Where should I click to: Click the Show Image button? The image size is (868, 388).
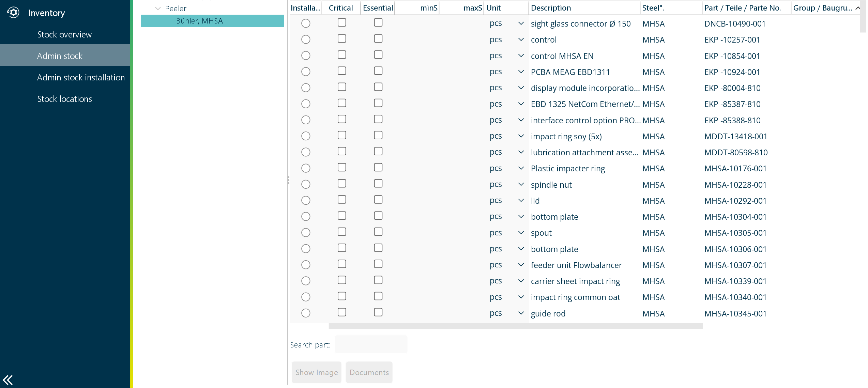(x=317, y=372)
